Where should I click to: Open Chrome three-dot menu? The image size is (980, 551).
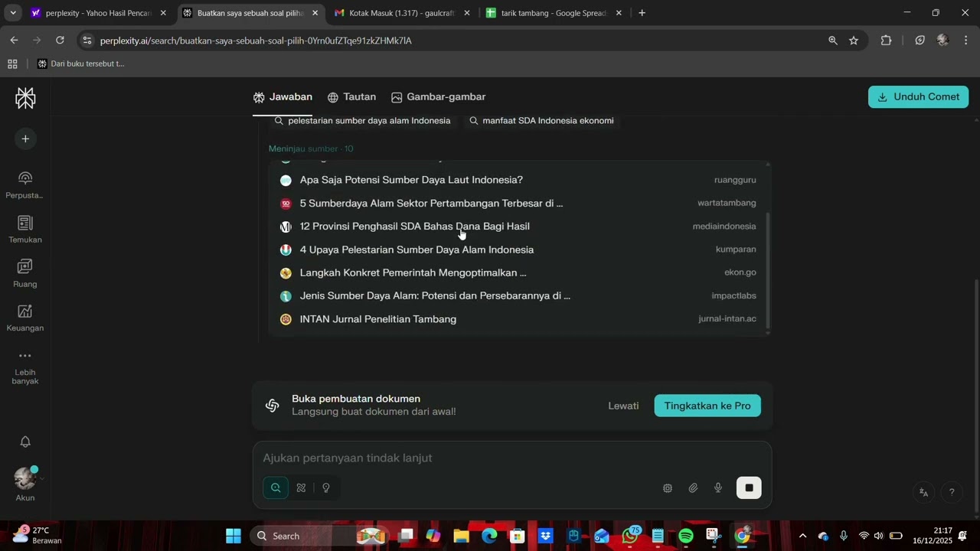pyautogui.click(x=965, y=41)
